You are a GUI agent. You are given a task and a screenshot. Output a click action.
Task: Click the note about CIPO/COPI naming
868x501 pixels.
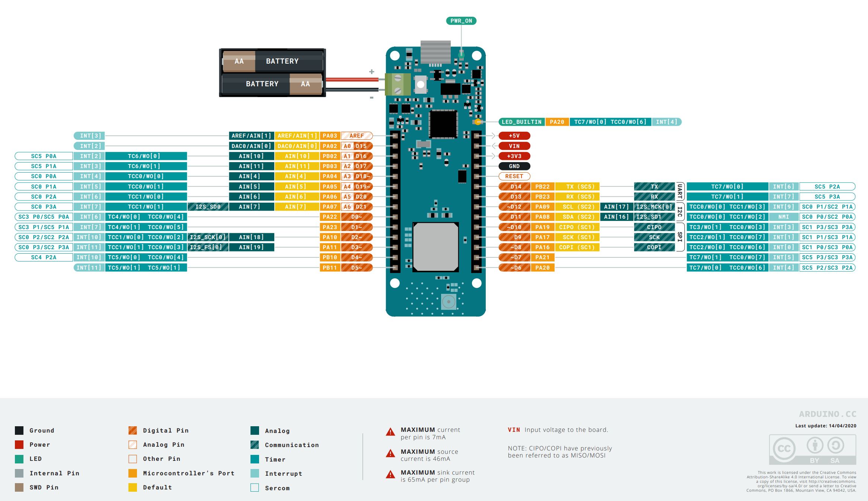pyautogui.click(x=560, y=452)
